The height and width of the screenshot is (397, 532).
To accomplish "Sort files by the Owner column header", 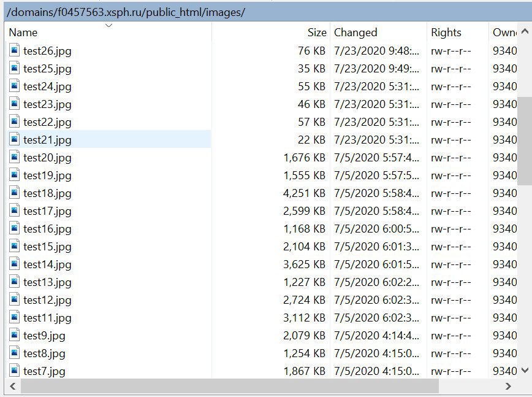I will pyautogui.click(x=503, y=33).
